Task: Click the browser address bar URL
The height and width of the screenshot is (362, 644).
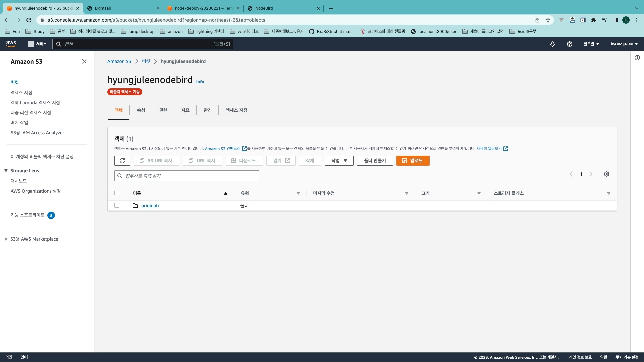Action: (156, 20)
